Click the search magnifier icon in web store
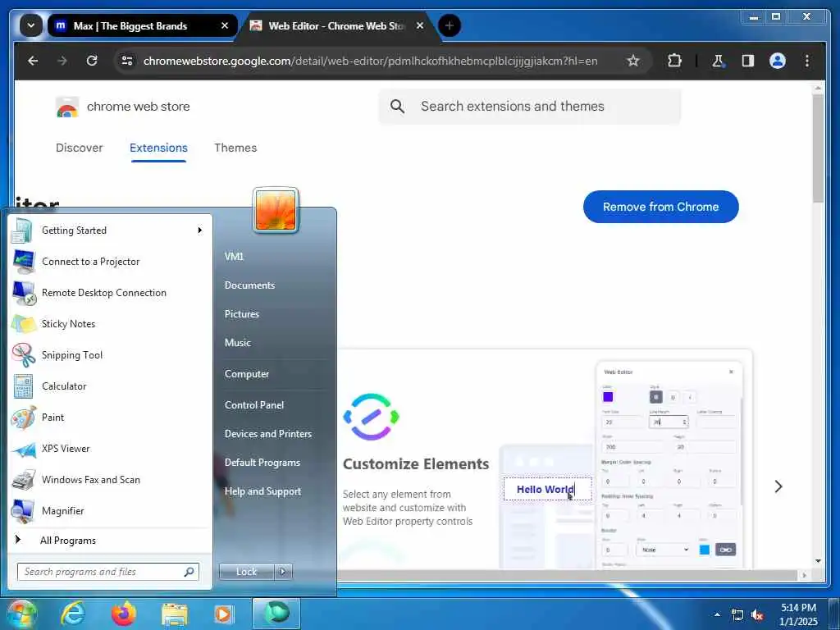The width and height of the screenshot is (840, 630). (x=397, y=107)
